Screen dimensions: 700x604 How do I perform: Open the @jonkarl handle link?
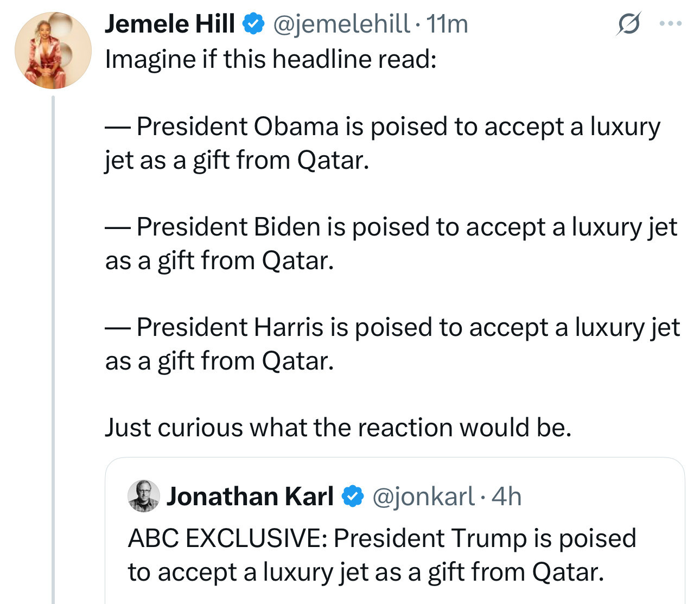pos(423,497)
